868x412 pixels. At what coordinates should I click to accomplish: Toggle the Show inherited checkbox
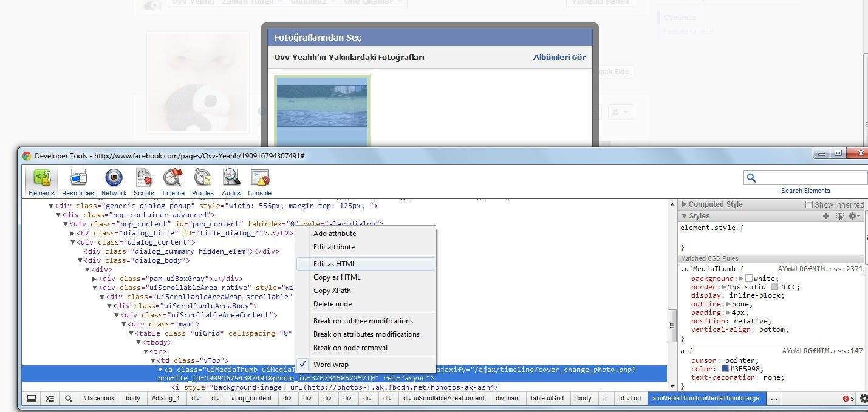point(809,204)
